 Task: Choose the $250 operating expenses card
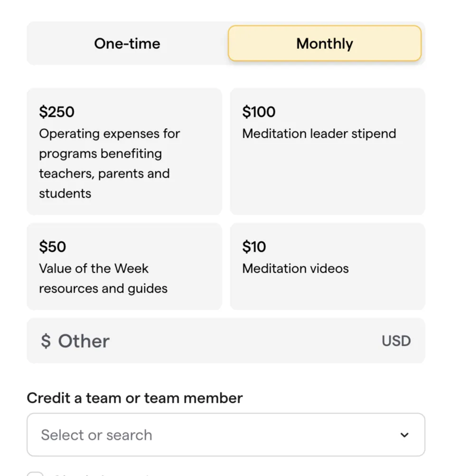pyautogui.click(x=124, y=151)
